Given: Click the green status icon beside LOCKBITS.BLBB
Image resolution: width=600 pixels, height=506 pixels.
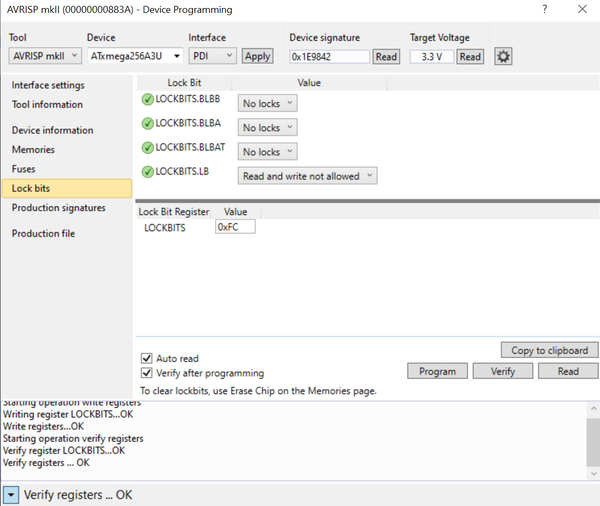Looking at the screenshot, I should pyautogui.click(x=147, y=100).
